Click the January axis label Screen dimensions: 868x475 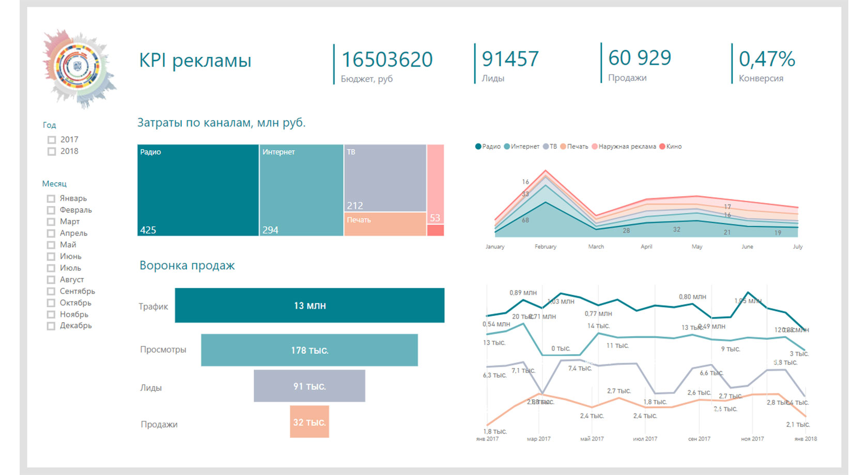click(x=495, y=247)
